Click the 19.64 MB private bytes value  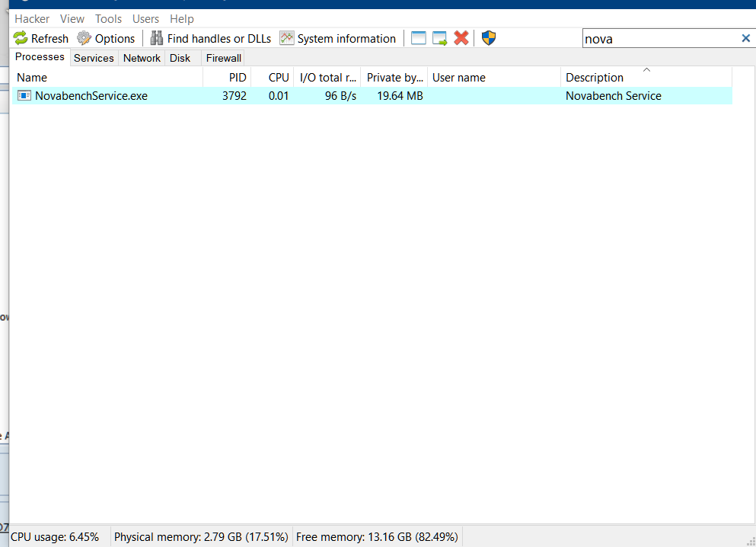400,95
